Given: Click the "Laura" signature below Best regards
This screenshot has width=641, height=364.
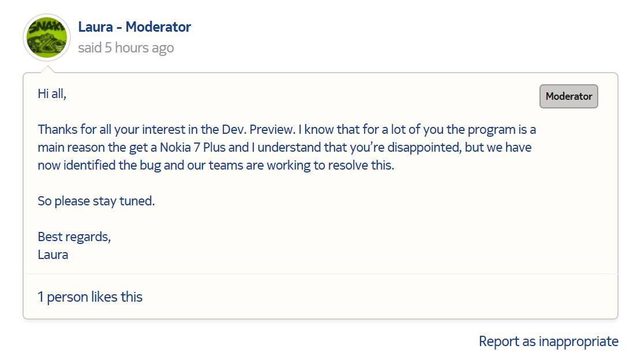Looking at the screenshot, I should point(53,254).
